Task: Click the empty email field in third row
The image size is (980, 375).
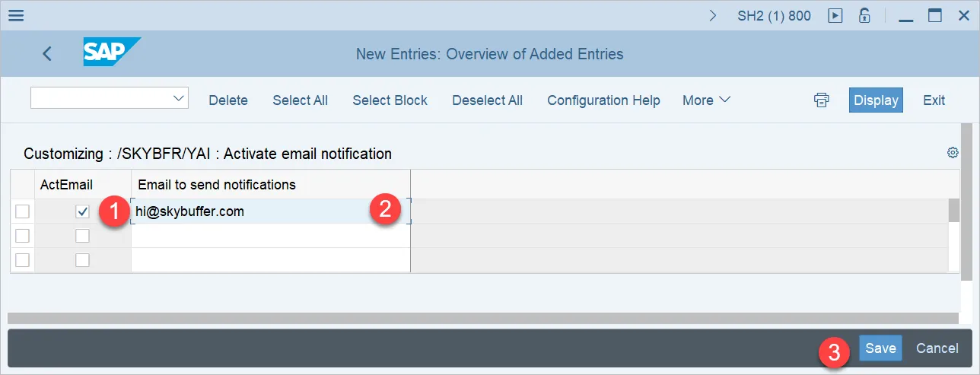Action: pyautogui.click(x=271, y=260)
